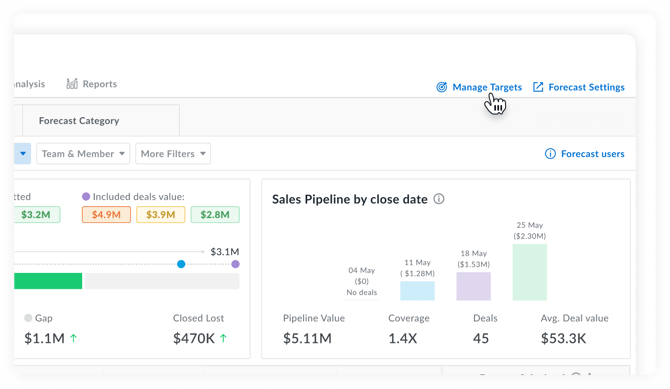Click the green arrow beside $470K Closed Lost
The image size is (670, 389).
point(223,338)
